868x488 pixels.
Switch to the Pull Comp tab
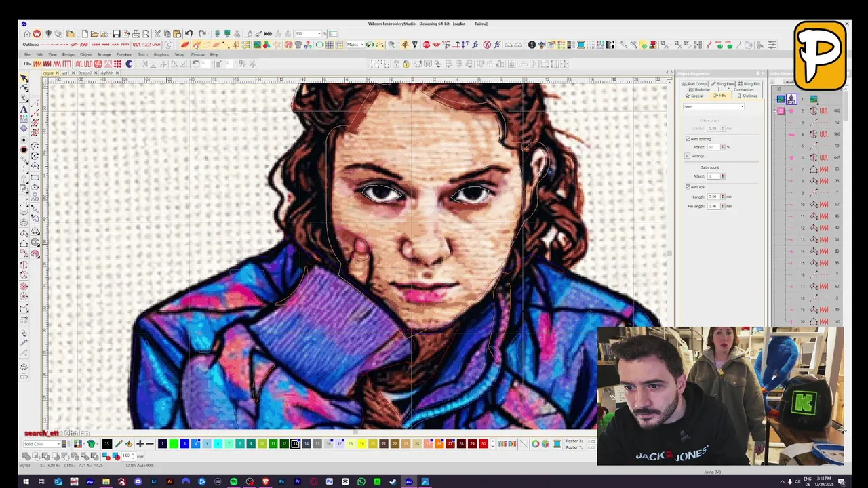click(694, 84)
